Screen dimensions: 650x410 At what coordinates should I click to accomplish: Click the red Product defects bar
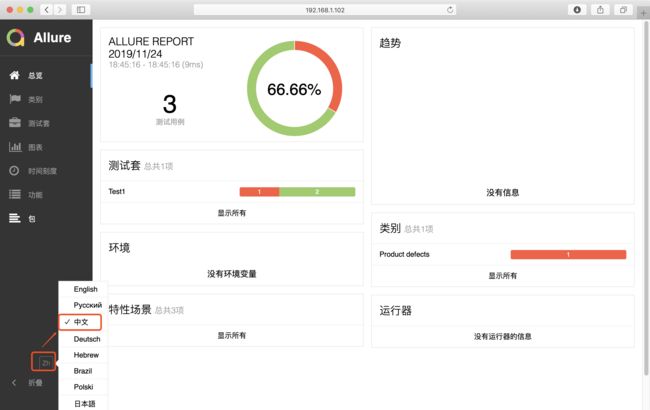[568, 254]
